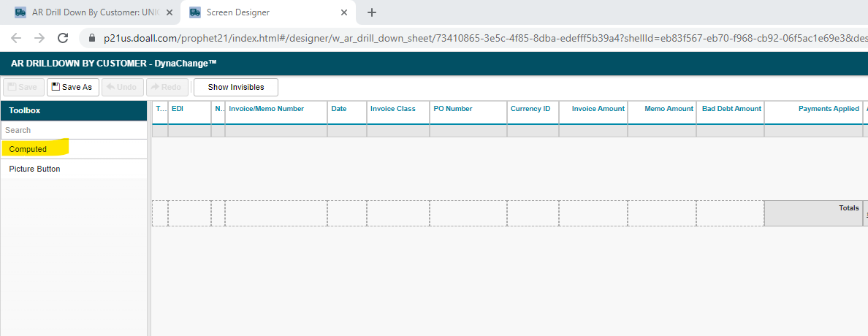868x336 pixels.
Task: Open a new browser tab
Action: click(371, 12)
